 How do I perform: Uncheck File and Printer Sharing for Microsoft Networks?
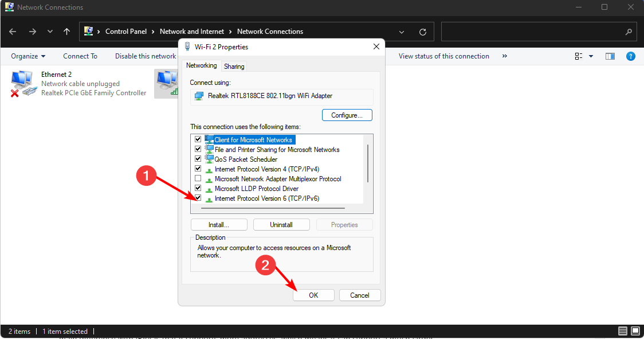pos(198,149)
